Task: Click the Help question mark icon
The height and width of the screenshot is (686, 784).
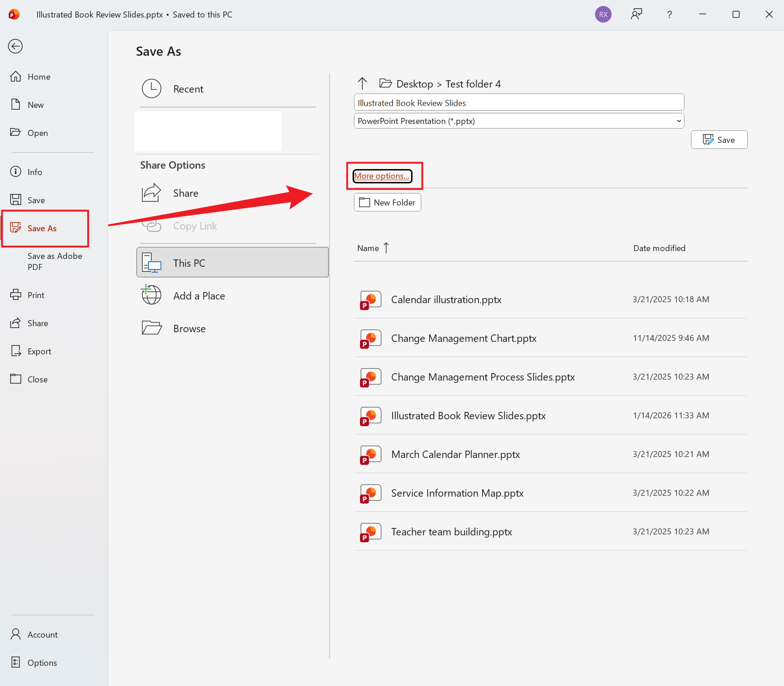Action: click(x=669, y=14)
